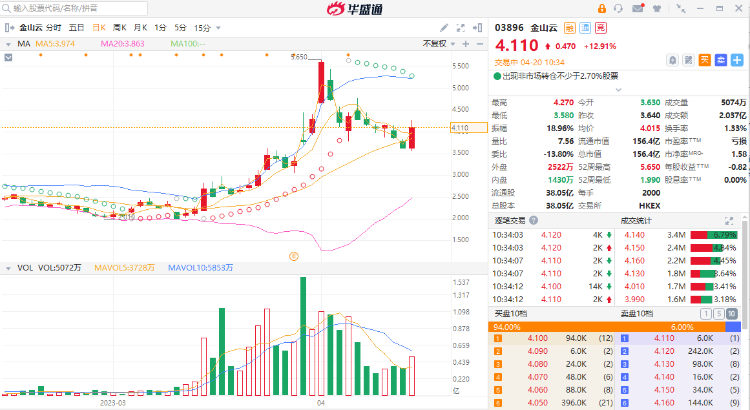Click the MA20:3.863 indicator label
Image resolution: width=750 pixels, height=410 pixels.
coord(122,44)
